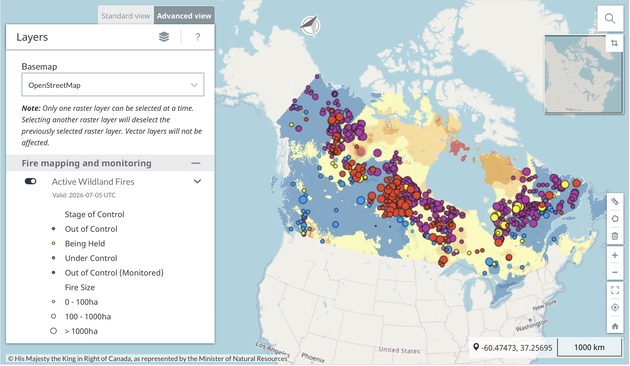
Task: Select the polygon area draw tool
Action: [615, 219]
